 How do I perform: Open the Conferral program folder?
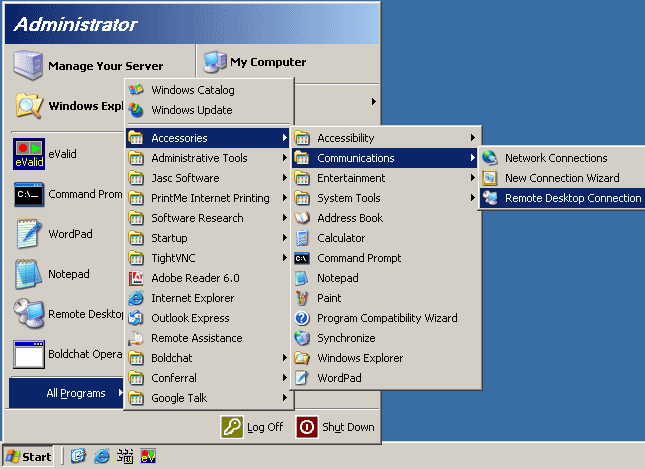click(208, 378)
